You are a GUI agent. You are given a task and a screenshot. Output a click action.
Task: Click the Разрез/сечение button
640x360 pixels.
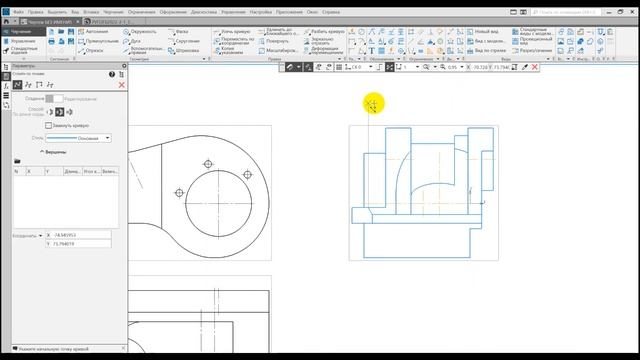click(532, 51)
